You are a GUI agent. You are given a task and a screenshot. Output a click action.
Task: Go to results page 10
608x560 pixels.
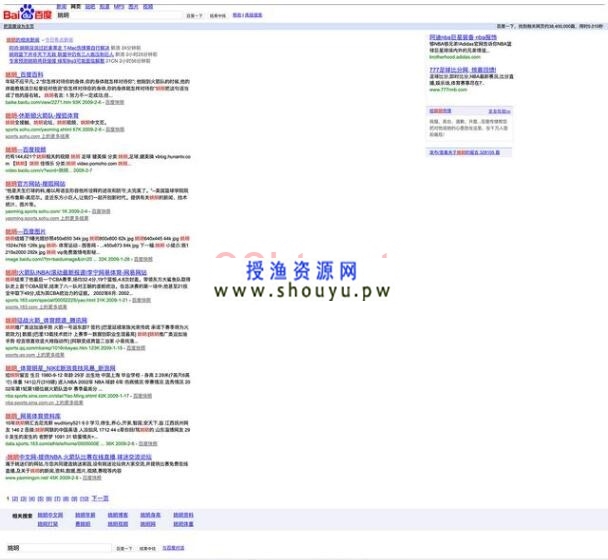pos(85,499)
